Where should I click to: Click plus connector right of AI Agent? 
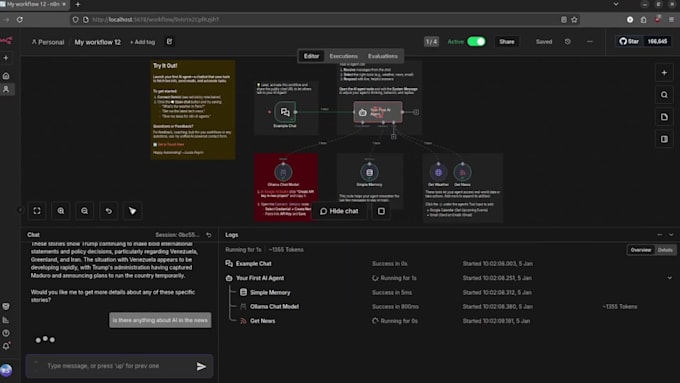coord(416,112)
